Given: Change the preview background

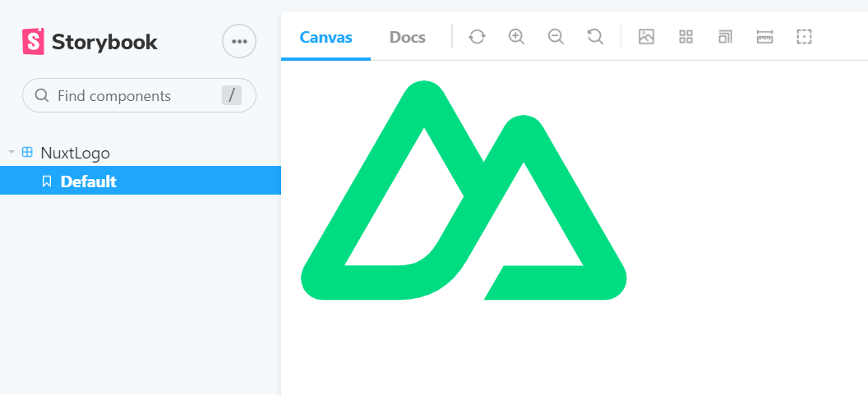Looking at the screenshot, I should tap(646, 37).
